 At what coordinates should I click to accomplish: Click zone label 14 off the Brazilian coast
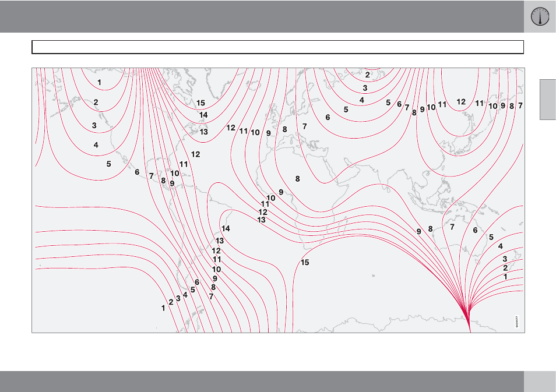point(226,228)
